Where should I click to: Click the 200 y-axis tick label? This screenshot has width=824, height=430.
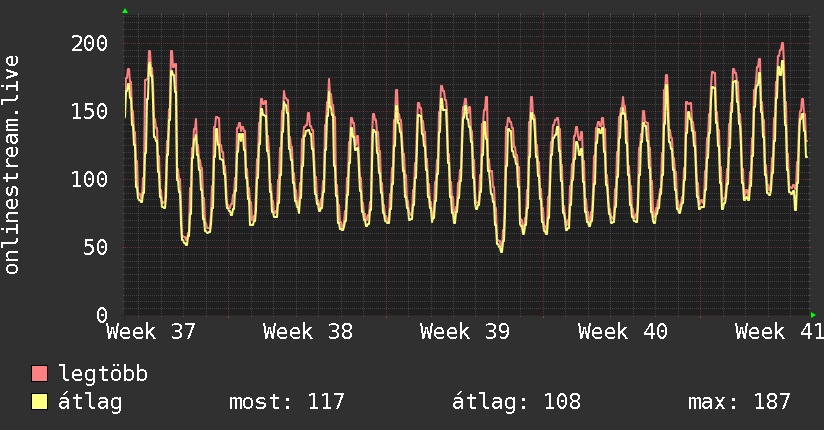(x=89, y=44)
